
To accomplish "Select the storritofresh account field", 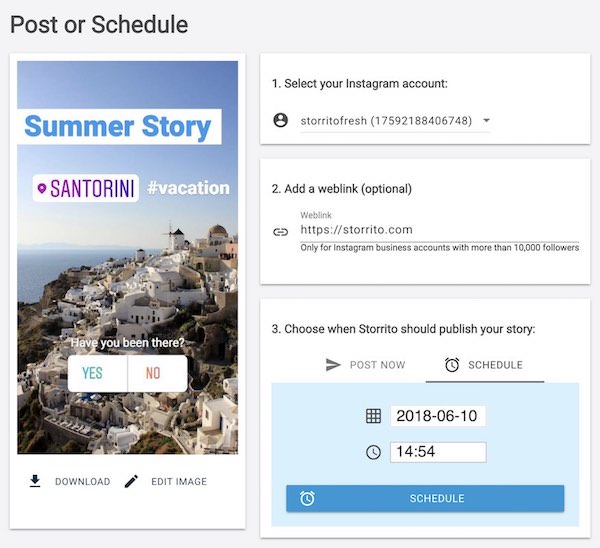I will click(395, 121).
